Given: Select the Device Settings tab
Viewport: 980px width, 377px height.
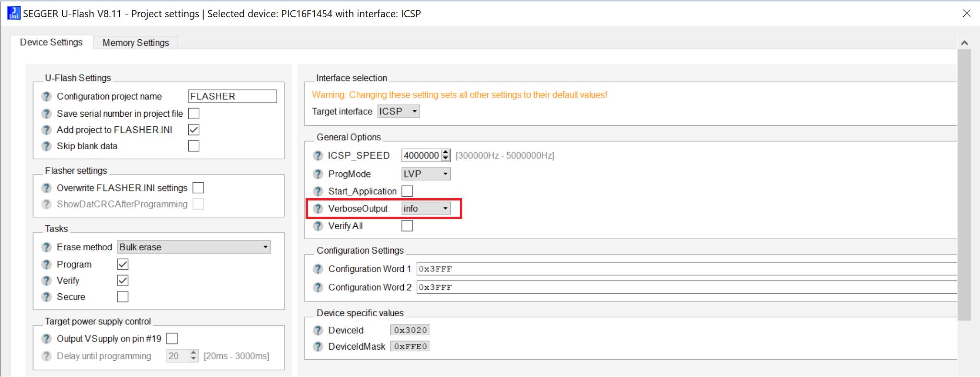Looking at the screenshot, I should [x=51, y=43].
